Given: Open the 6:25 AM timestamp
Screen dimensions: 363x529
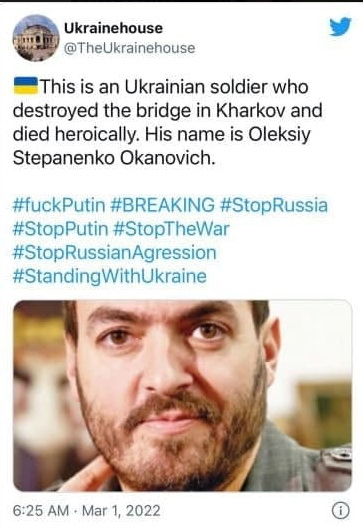Looking at the screenshot, I should point(41,510).
